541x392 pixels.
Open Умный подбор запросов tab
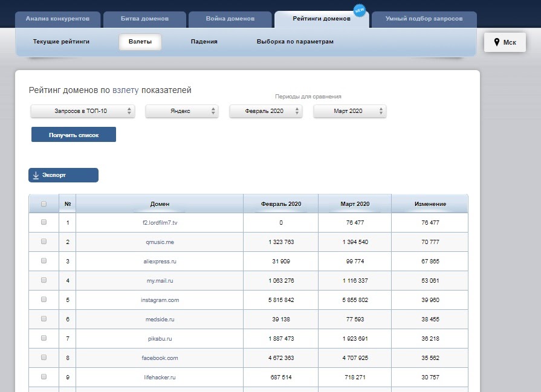(x=424, y=19)
